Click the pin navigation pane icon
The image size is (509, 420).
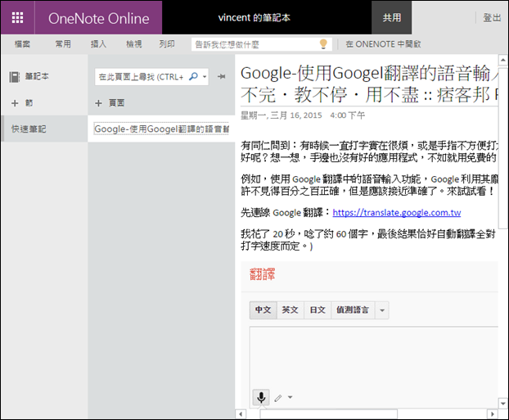click(x=222, y=77)
